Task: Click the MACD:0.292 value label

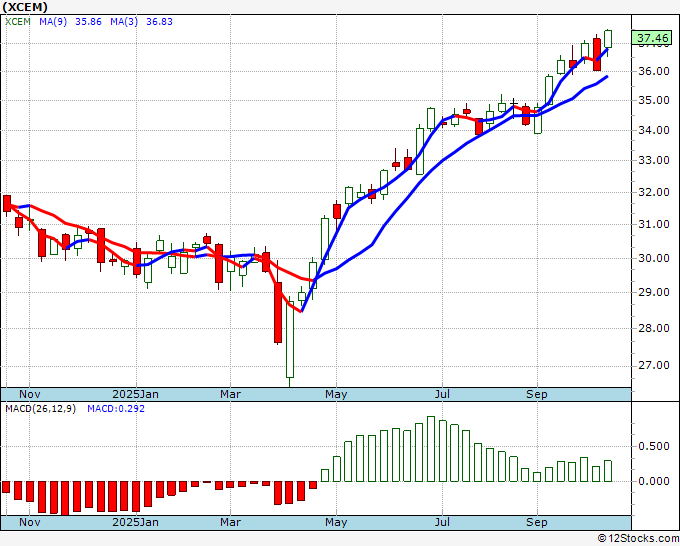Action: pyautogui.click(x=116, y=409)
